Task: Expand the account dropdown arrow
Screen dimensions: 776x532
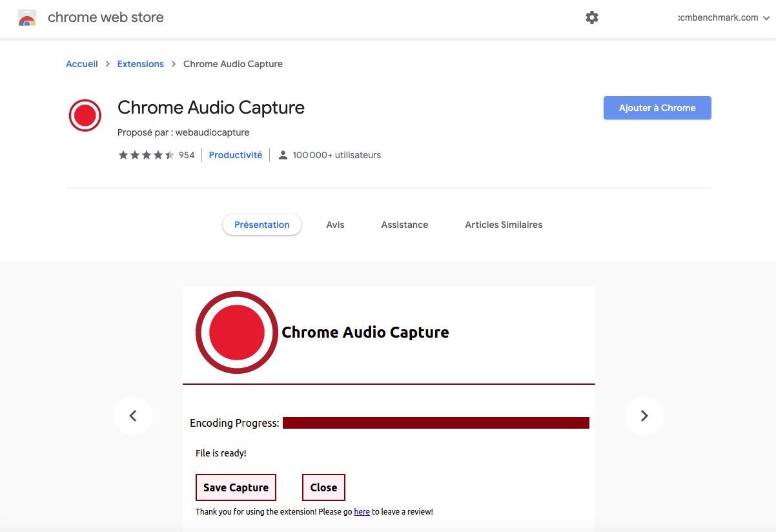Action: click(x=766, y=18)
